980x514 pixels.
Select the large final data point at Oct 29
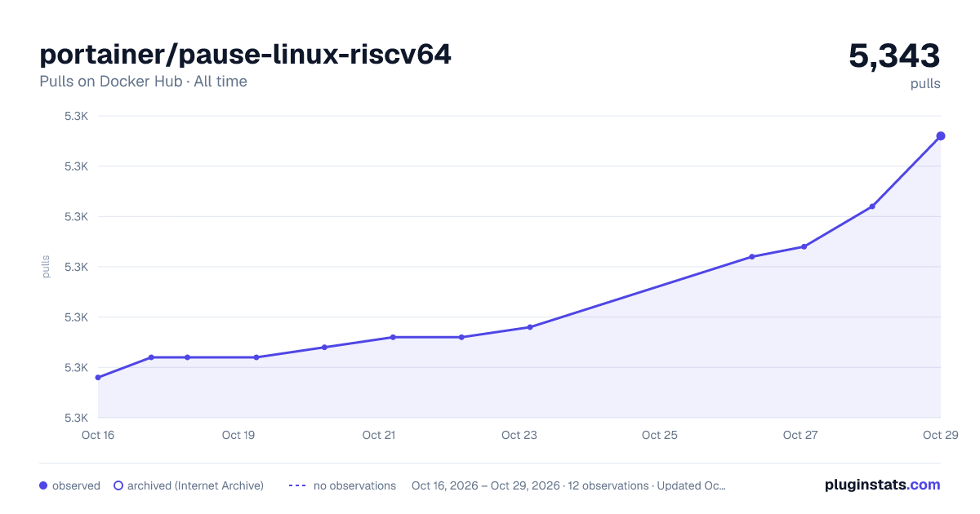pos(941,135)
